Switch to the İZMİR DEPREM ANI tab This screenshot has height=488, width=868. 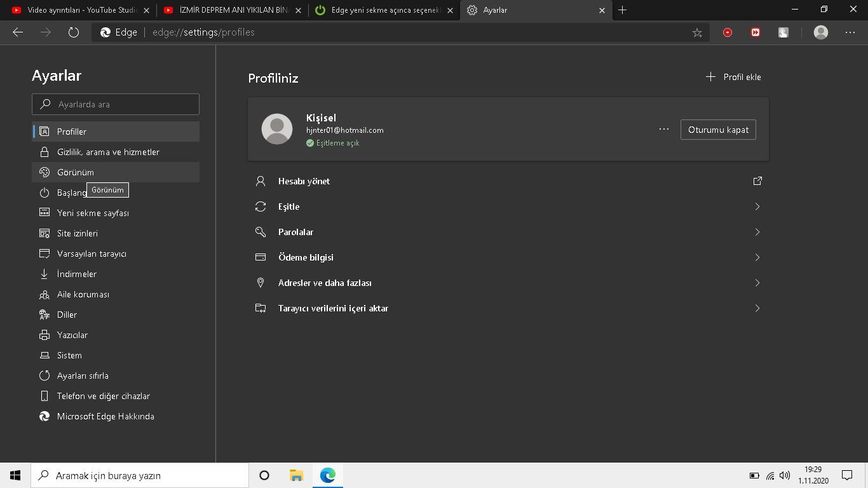pos(232,10)
